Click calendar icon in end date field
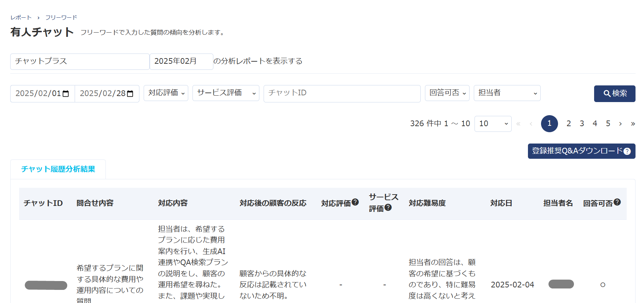This screenshot has height=303, width=644. pyautogui.click(x=130, y=94)
